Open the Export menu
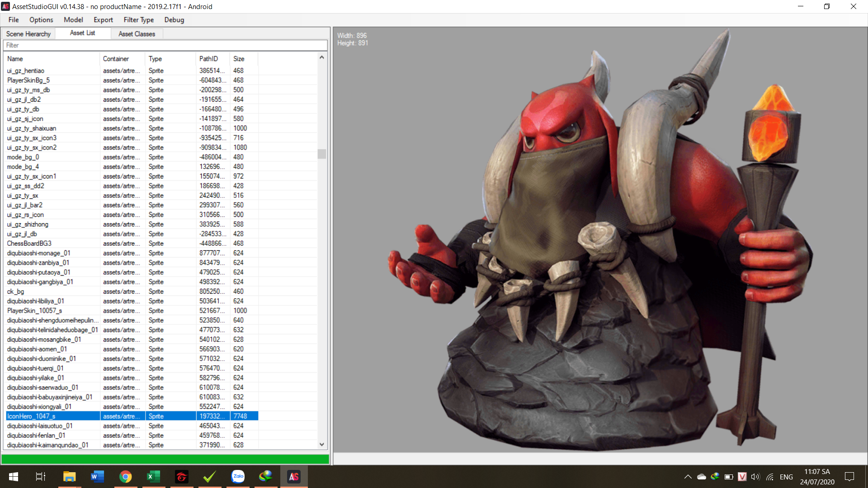Viewport: 868px width, 488px height. pyautogui.click(x=103, y=20)
